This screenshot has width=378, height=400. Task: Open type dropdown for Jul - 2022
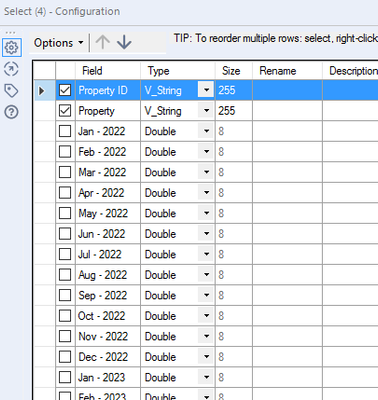click(206, 254)
